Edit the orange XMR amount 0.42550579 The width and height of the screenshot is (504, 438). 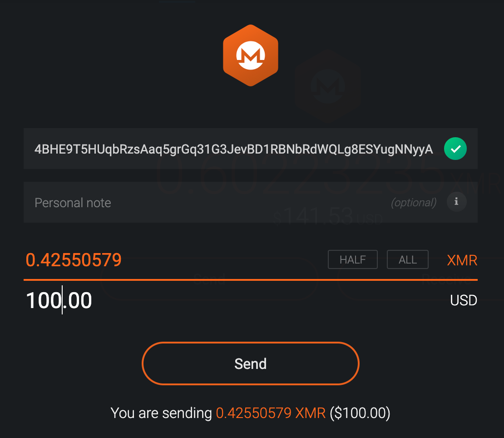[x=74, y=260]
